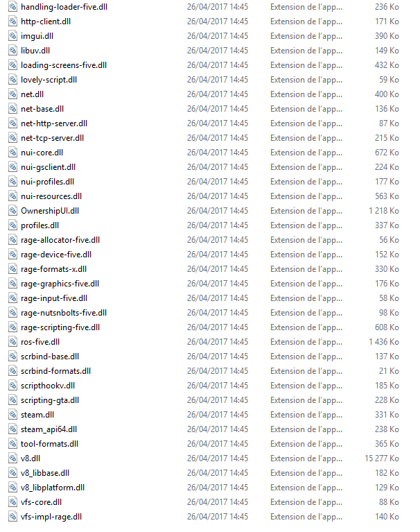Click the vfs-impl-rage.dll file name
Image resolution: width=420 pixels, height=532 pixels.
(51, 517)
